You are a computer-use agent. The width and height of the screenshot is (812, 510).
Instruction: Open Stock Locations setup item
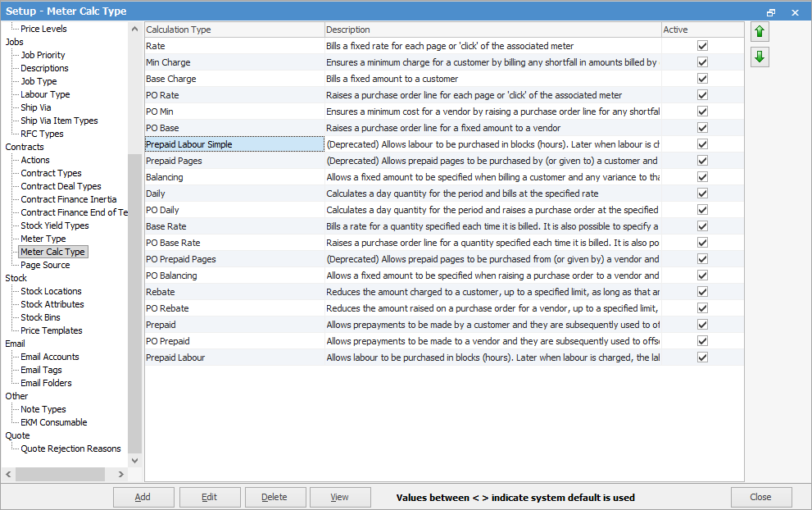(x=51, y=291)
